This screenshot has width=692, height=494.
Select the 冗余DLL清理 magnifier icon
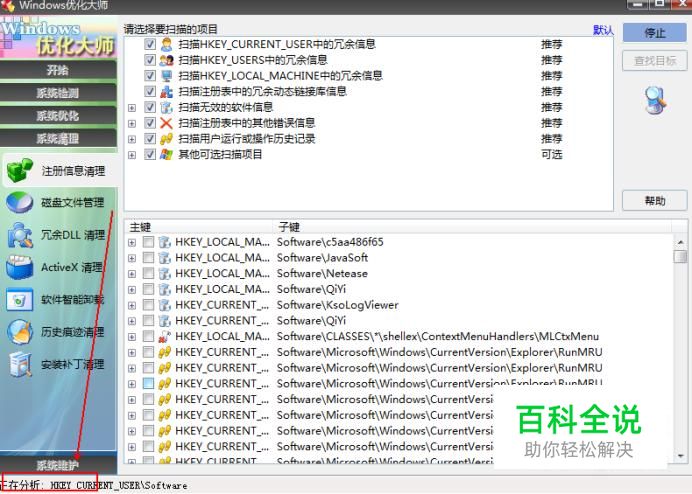pos(20,235)
